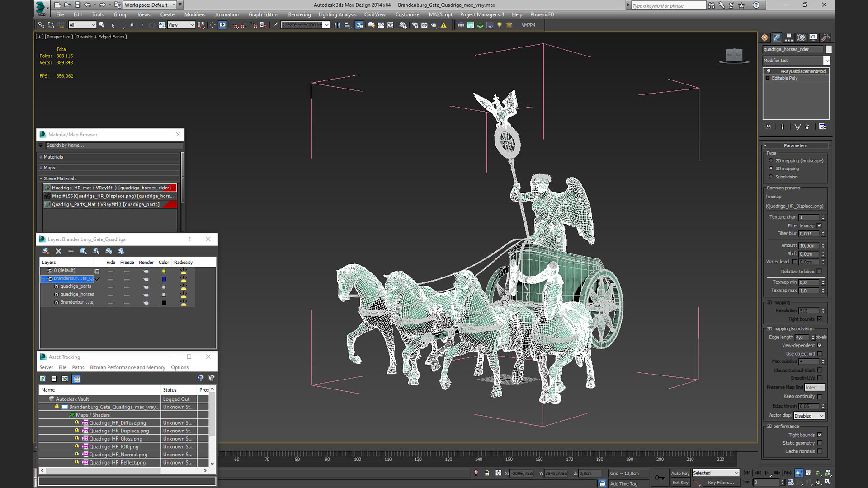Open Bitmap Performance and Memory menu
Image resolution: width=868 pixels, height=488 pixels.
point(127,367)
